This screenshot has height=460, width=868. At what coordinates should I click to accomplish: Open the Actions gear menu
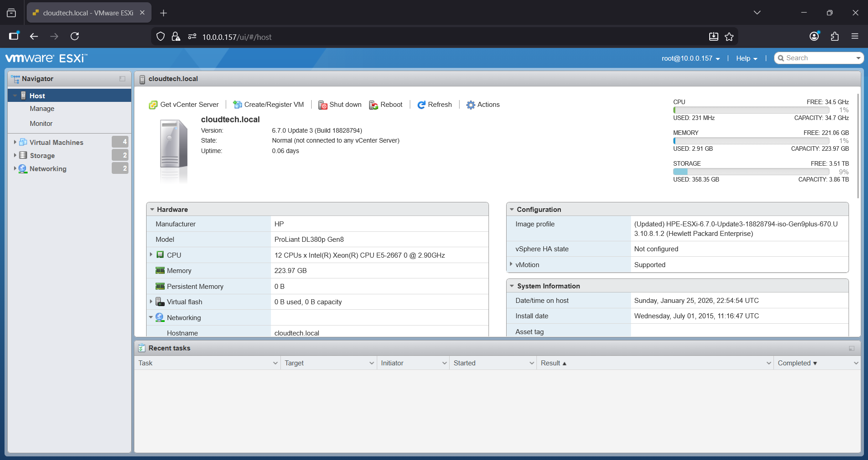tap(471, 105)
